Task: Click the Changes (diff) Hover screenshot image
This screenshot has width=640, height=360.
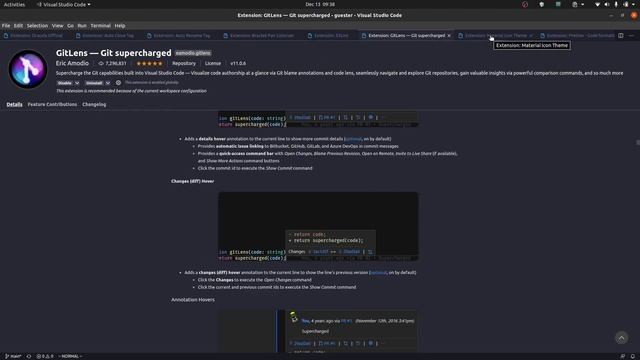Action: coord(318,227)
